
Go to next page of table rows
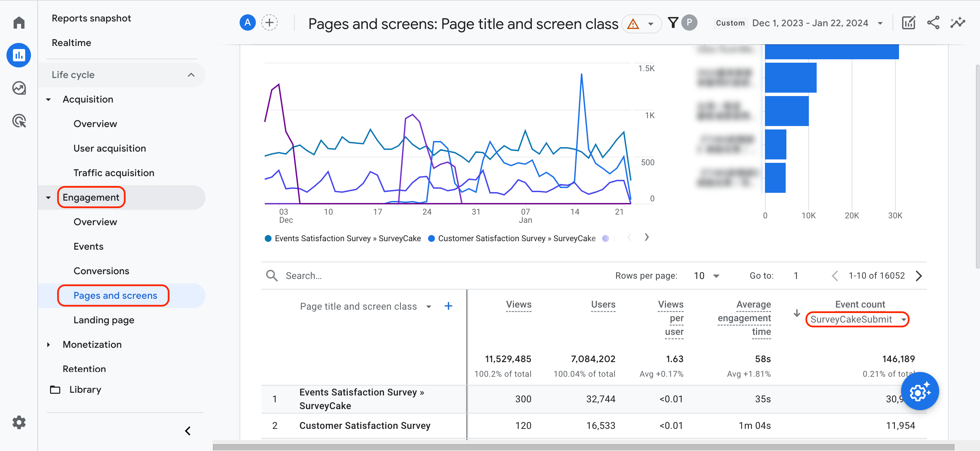[x=919, y=275]
